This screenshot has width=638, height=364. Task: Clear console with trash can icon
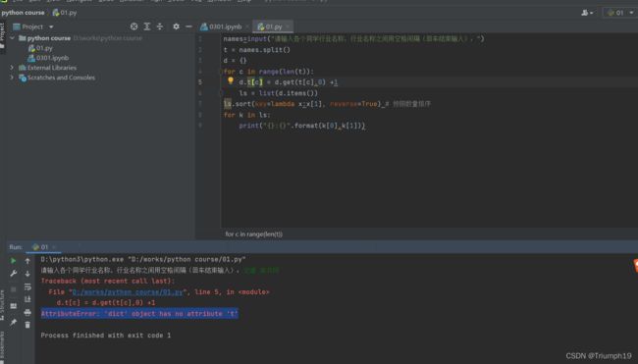click(x=27, y=325)
